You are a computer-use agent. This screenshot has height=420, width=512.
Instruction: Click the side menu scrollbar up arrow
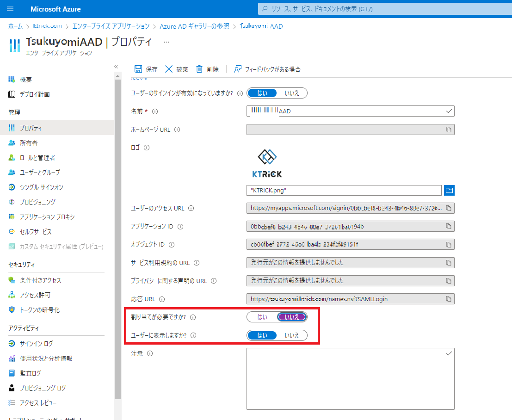(x=117, y=76)
